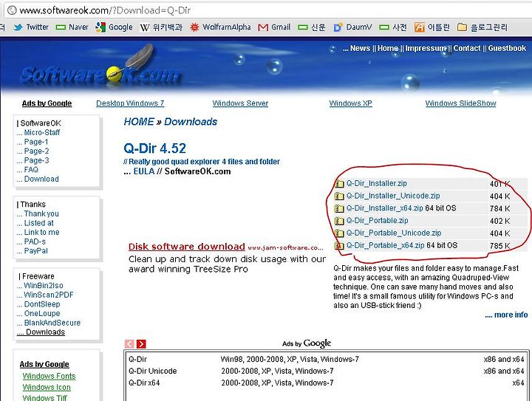Download Q-Dir_Installer.zip file link
This screenshot has width=532, height=401.
click(377, 183)
